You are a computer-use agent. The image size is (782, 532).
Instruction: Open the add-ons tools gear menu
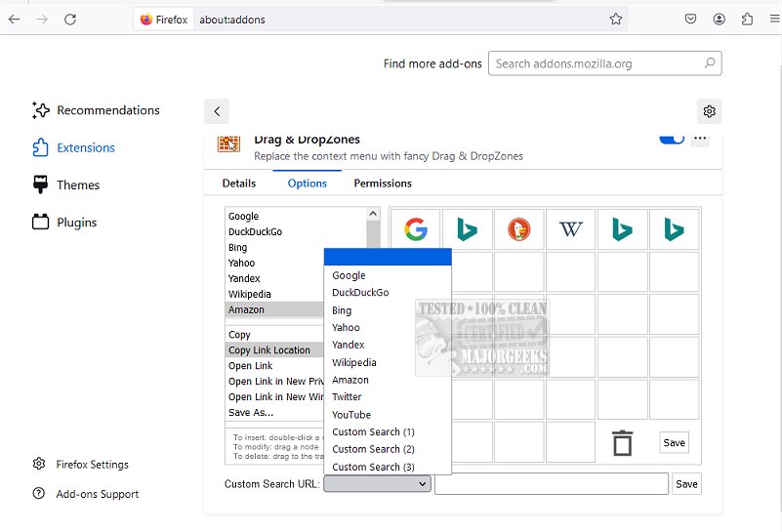(709, 111)
